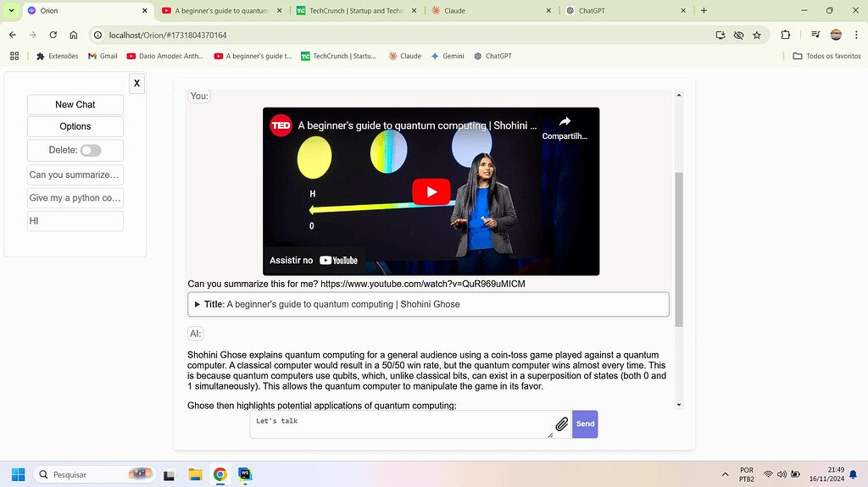Click the share arrow on video
The image size is (868, 487).
click(x=565, y=122)
